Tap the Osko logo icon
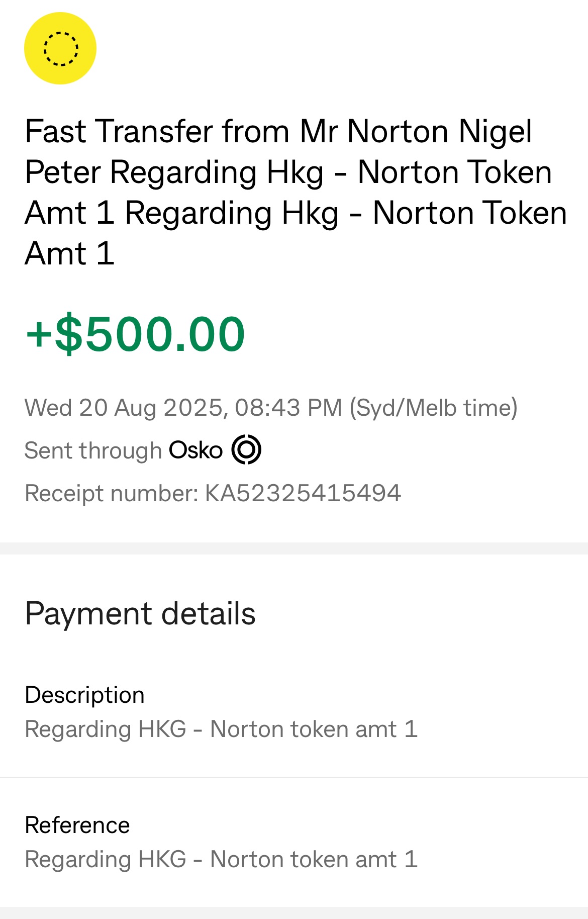The height and width of the screenshot is (919, 588). [x=246, y=449]
